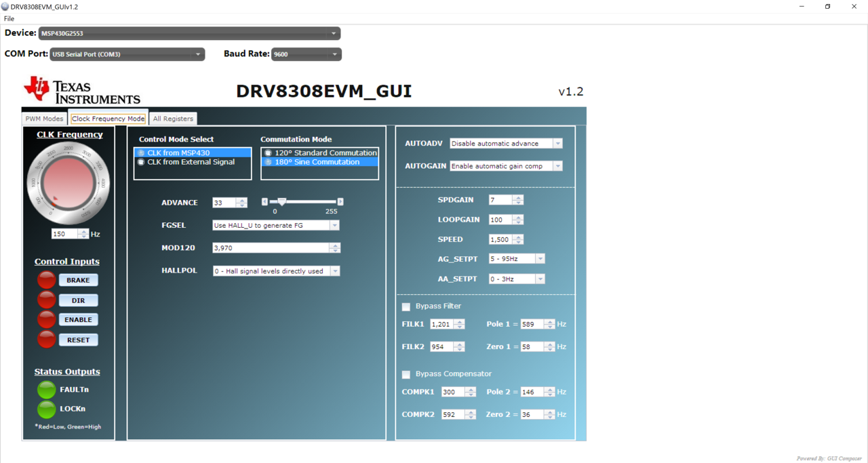Open the AUTOGAIN dropdown
This screenshot has height=463, width=868.
pos(506,166)
